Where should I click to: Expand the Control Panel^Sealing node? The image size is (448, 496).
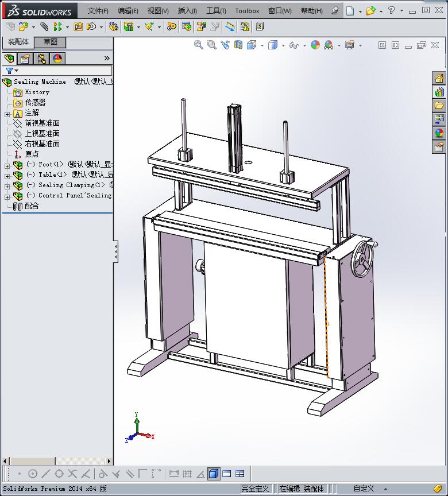tap(7, 197)
